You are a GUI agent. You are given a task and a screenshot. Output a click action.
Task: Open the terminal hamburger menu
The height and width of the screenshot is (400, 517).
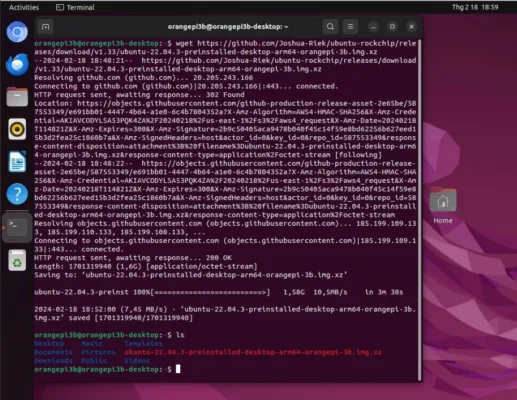pos(350,27)
